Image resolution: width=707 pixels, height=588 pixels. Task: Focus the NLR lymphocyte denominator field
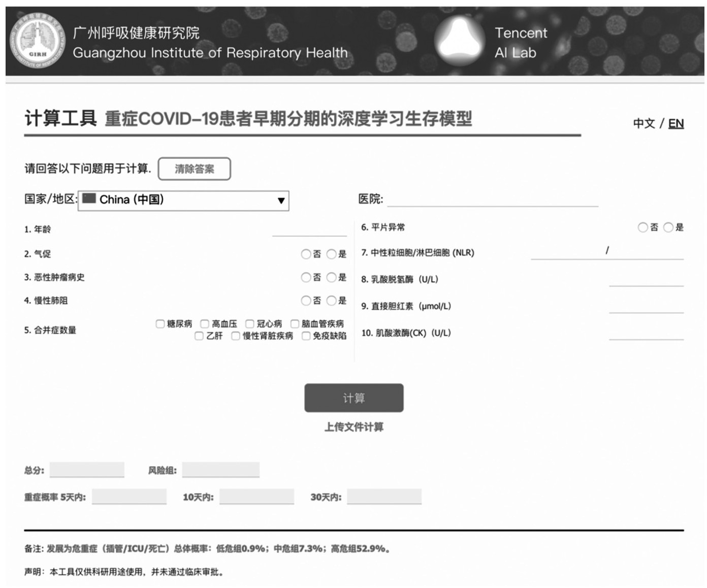coord(647,252)
